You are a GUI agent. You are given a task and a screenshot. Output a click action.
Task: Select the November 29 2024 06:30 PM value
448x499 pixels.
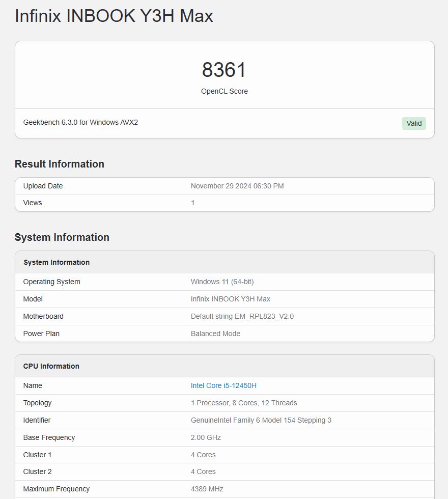[x=237, y=186]
